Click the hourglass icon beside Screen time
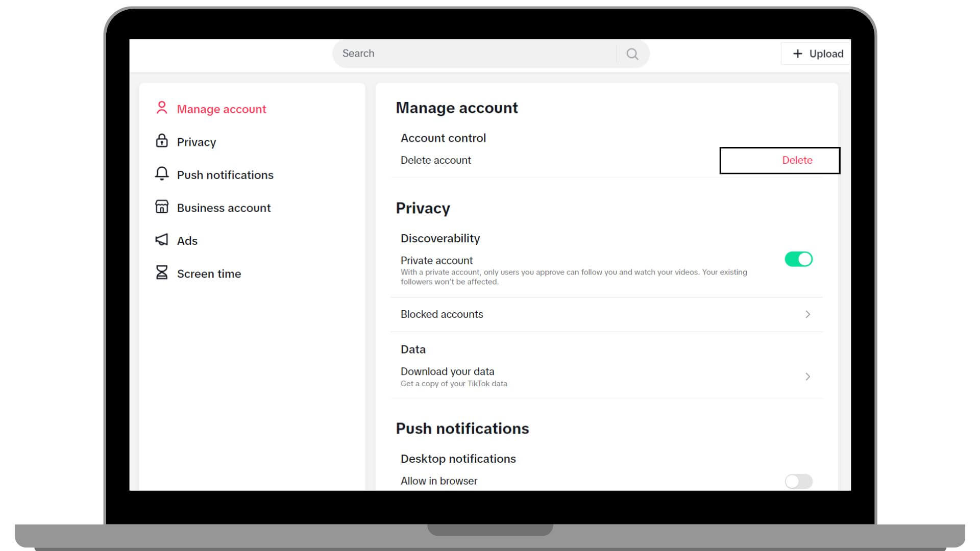980x551 pixels. tap(162, 272)
